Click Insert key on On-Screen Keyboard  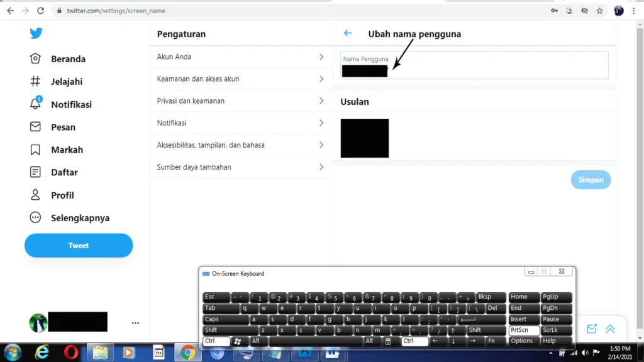coord(524,319)
